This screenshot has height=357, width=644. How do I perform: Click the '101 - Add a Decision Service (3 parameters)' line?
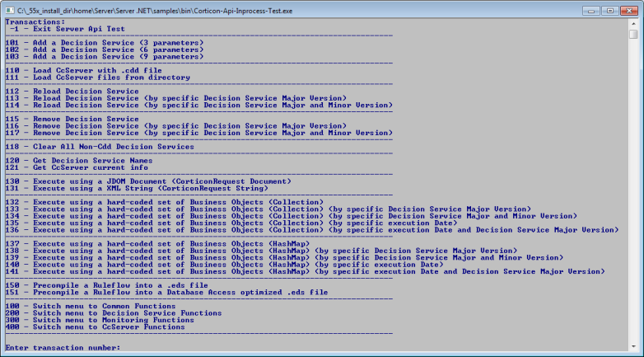coord(105,43)
